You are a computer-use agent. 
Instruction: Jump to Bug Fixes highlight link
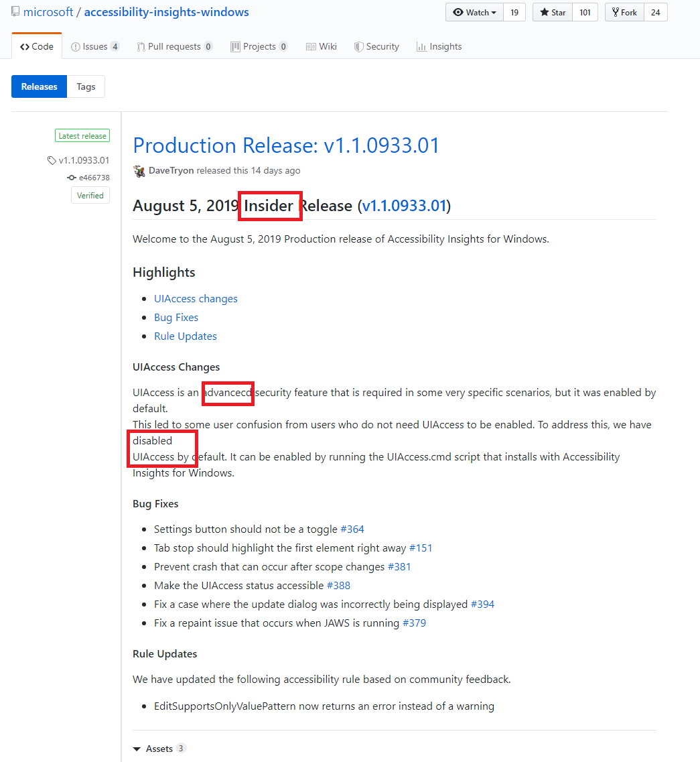[x=176, y=318]
